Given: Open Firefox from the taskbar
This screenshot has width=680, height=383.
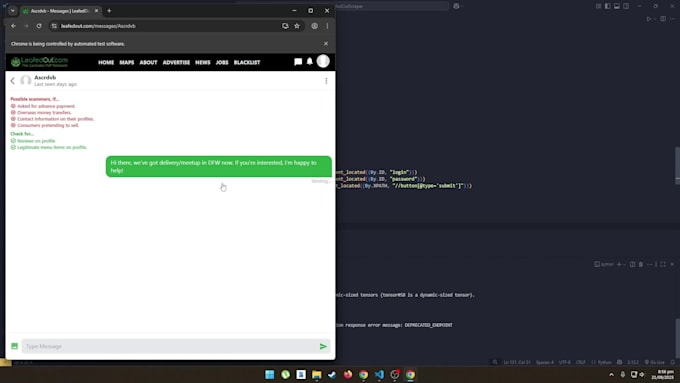Looking at the screenshot, I should [348, 374].
